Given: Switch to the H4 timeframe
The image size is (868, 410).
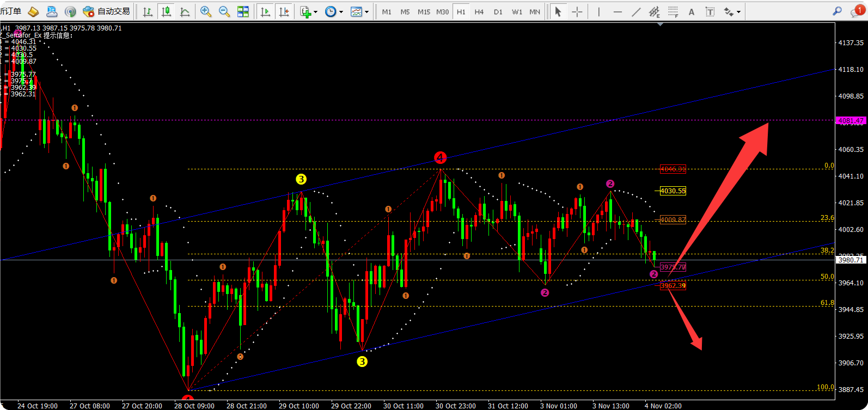Looking at the screenshot, I should coord(479,11).
